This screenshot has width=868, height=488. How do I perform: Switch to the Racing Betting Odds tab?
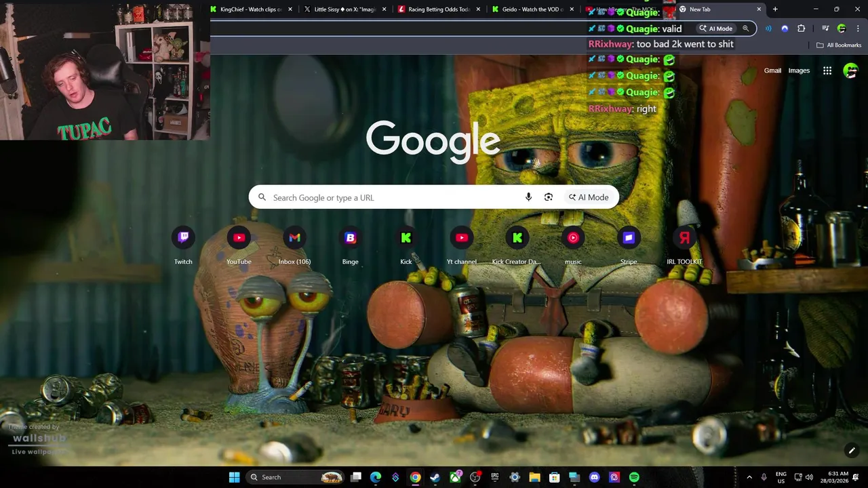[x=439, y=9]
